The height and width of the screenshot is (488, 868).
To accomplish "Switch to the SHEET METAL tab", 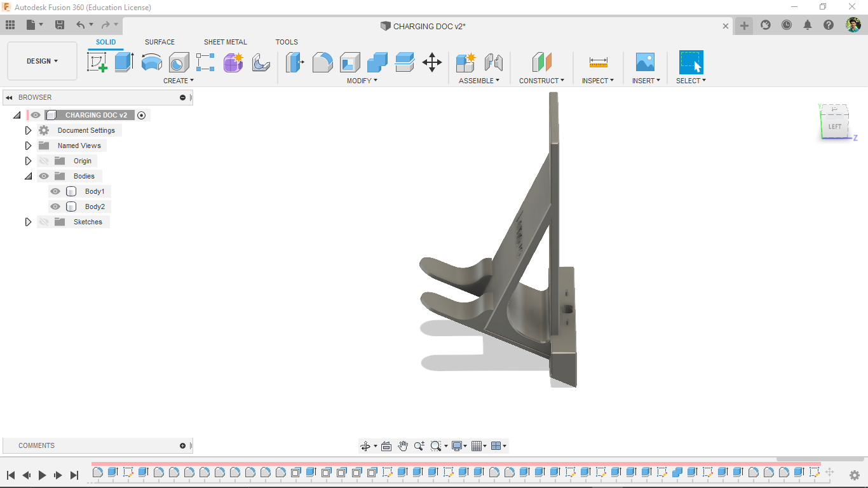I will click(226, 42).
